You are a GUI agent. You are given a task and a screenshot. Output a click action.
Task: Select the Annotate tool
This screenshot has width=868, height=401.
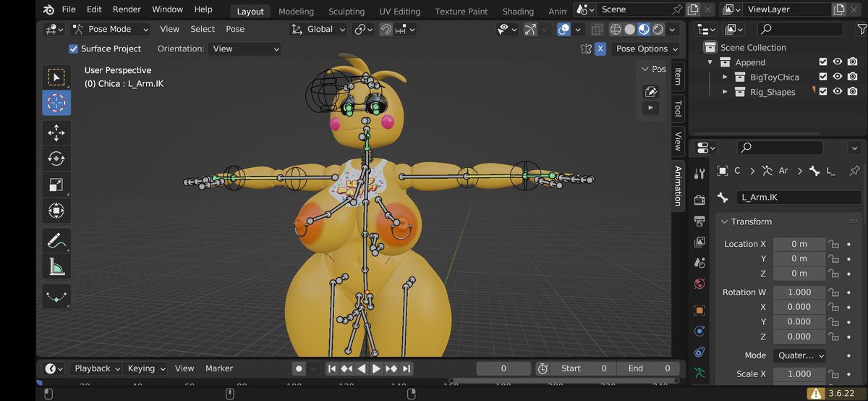coord(56,240)
